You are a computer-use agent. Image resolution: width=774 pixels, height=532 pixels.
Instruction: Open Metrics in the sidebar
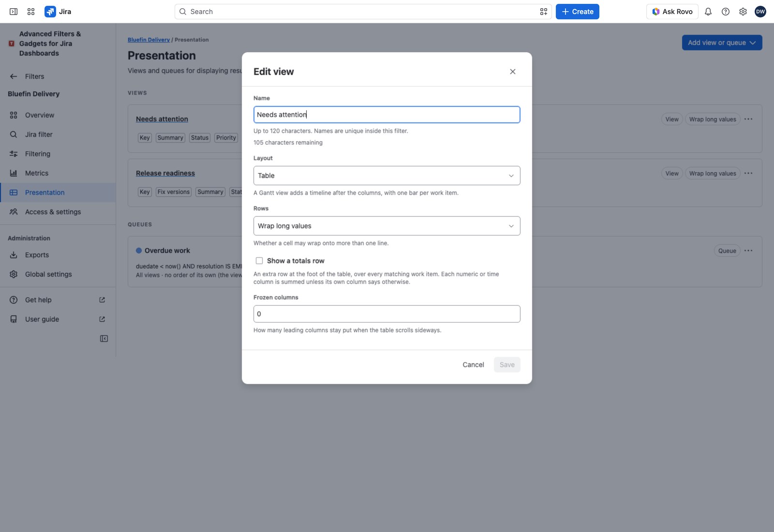pyautogui.click(x=58, y=173)
